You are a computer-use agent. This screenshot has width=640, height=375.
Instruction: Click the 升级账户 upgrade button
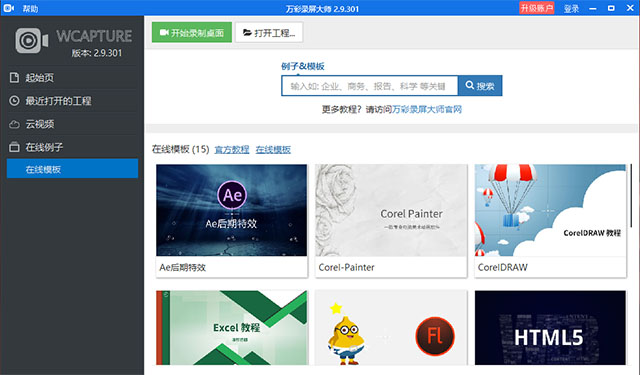536,8
